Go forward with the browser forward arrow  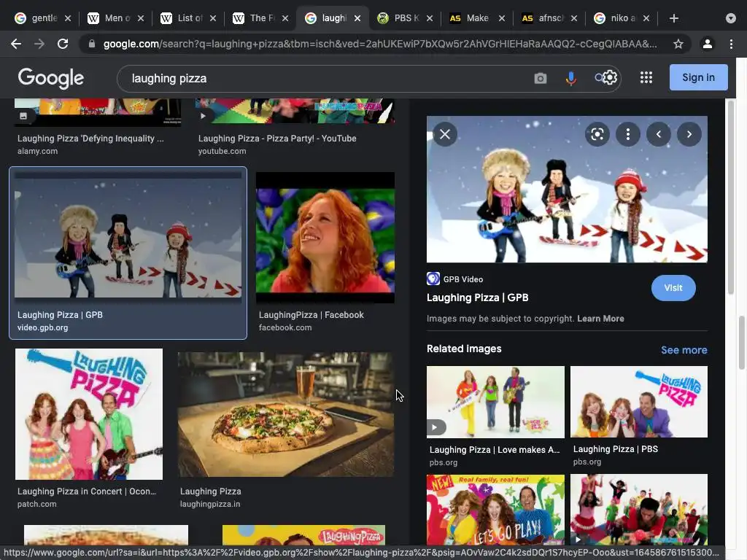[x=39, y=44]
